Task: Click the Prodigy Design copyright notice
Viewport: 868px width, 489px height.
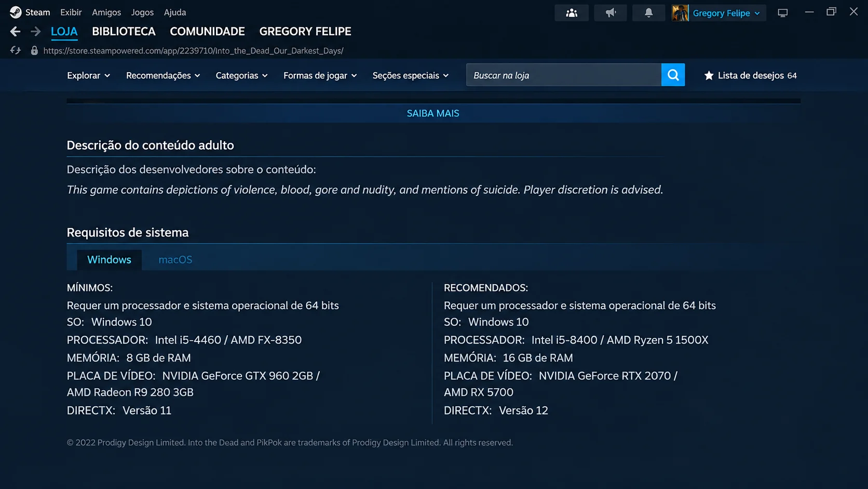Action: pyautogui.click(x=290, y=443)
